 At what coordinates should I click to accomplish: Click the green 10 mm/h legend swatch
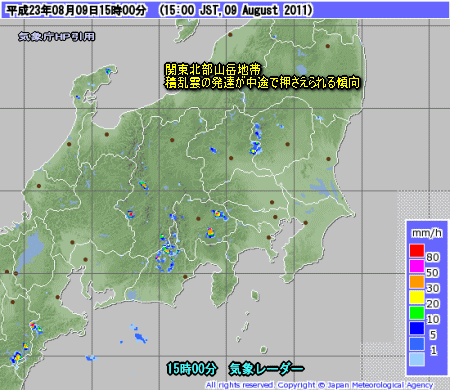tap(417, 313)
